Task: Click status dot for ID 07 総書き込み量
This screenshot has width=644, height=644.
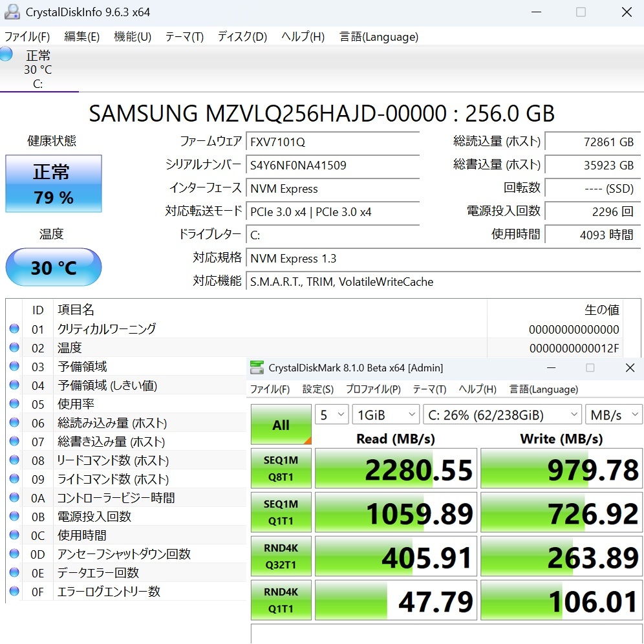Action: point(14,441)
